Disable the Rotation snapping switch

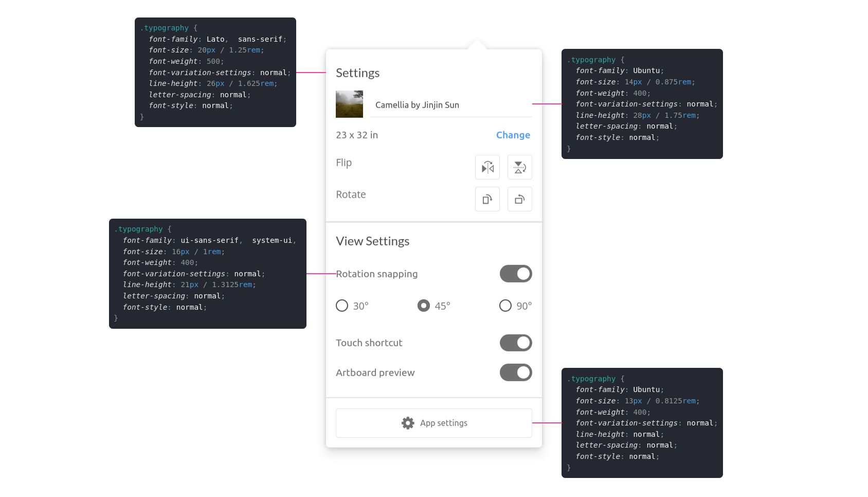click(516, 274)
